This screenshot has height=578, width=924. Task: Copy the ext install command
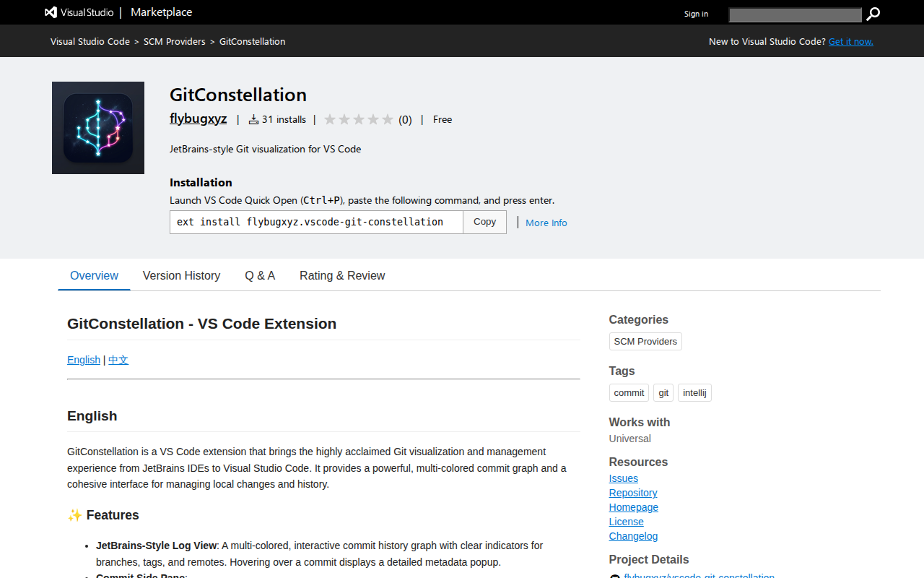point(484,222)
